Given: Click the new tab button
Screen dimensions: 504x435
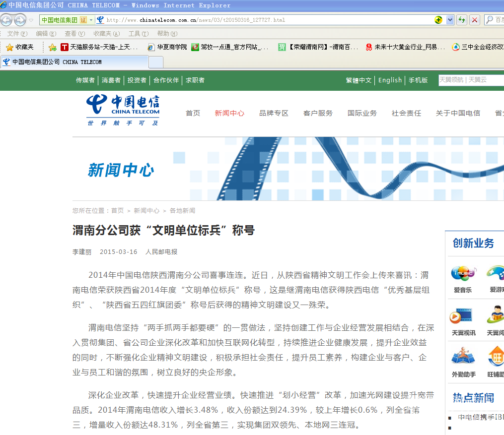Looking at the screenshot, I should click(x=156, y=62).
